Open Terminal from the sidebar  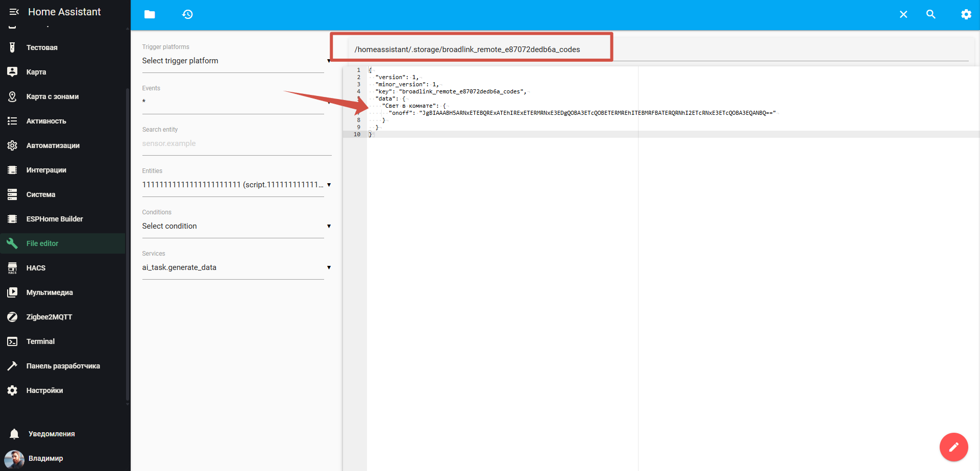(40, 341)
